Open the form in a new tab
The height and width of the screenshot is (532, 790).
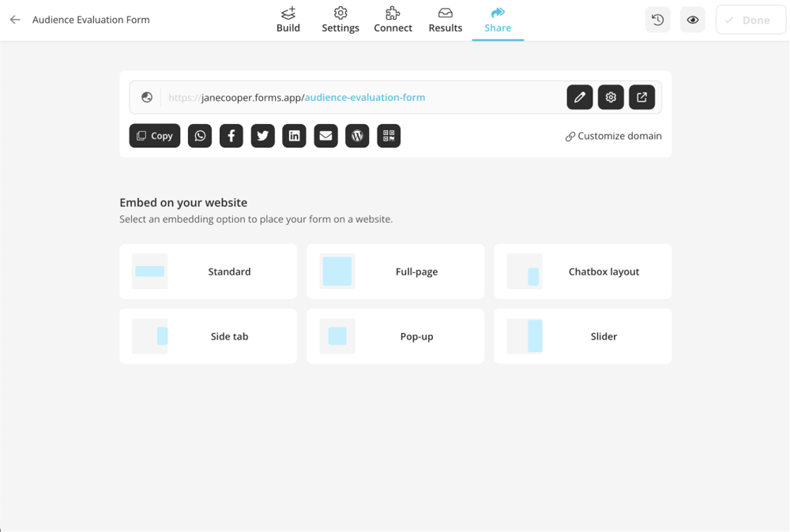pos(641,97)
